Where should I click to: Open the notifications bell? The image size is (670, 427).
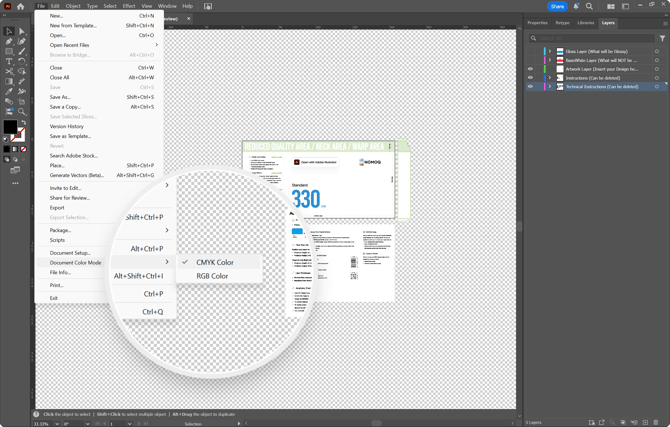(576, 6)
